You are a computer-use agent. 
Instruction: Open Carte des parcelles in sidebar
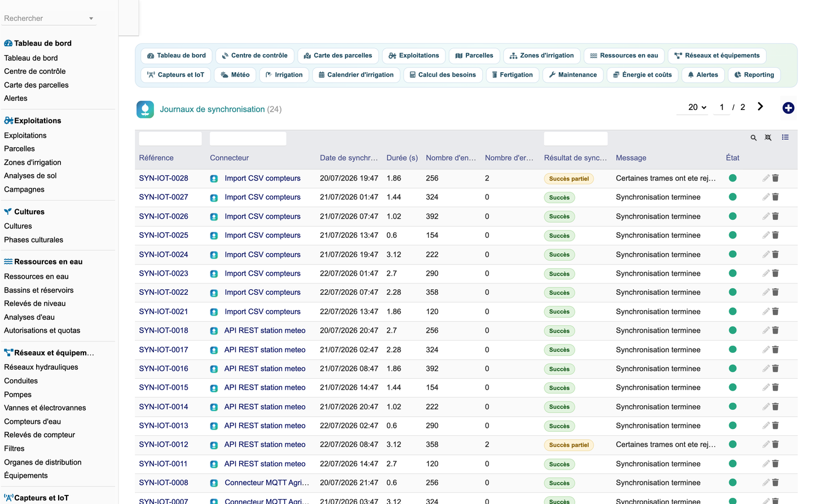[36, 85]
